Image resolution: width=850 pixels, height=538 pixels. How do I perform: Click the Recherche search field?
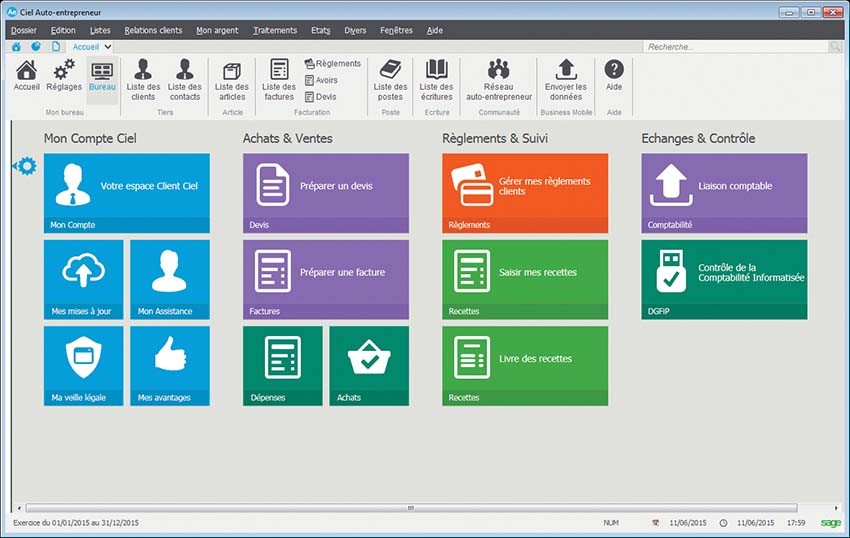(x=735, y=47)
